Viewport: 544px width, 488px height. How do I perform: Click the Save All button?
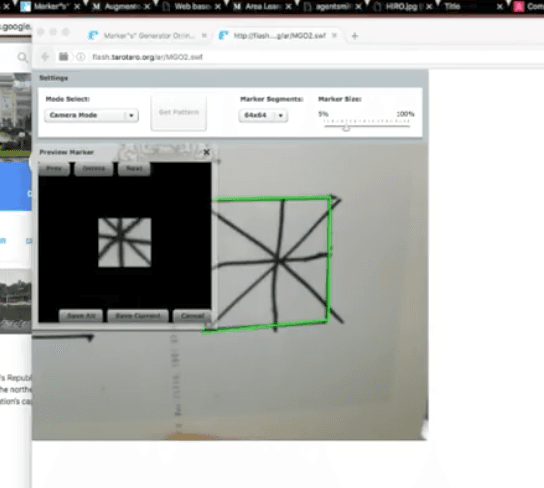click(81, 316)
